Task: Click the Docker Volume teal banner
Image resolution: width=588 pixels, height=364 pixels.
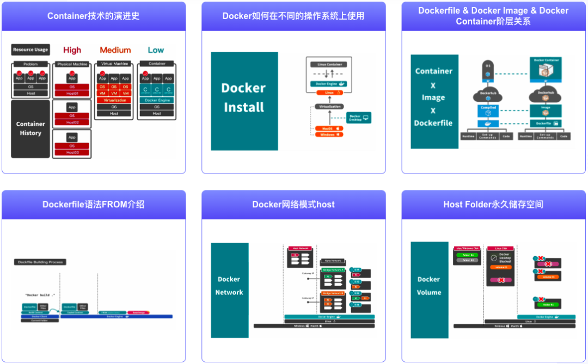Action: [x=430, y=290]
